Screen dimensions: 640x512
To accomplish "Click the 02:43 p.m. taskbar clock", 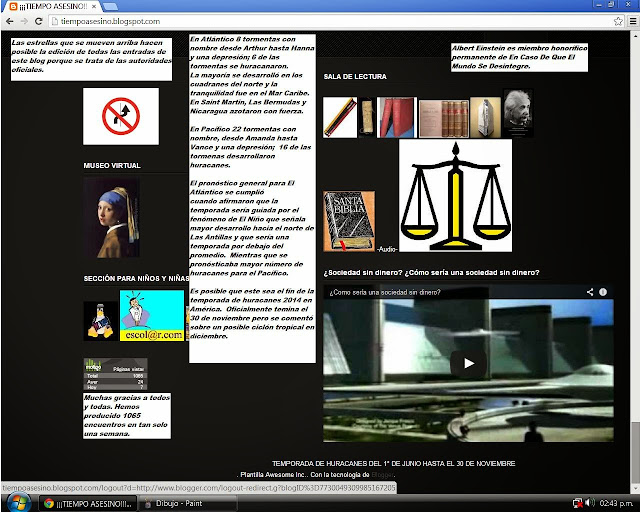I will [x=616, y=503].
